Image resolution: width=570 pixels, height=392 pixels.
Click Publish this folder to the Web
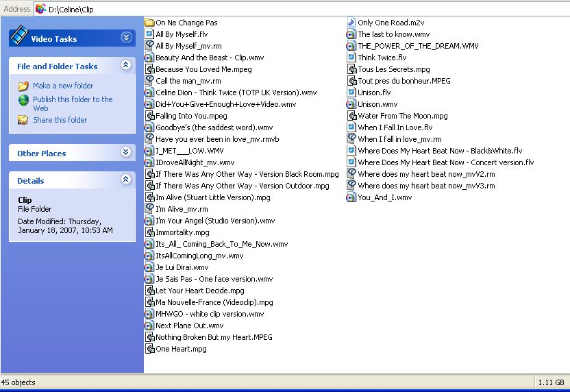(x=73, y=103)
